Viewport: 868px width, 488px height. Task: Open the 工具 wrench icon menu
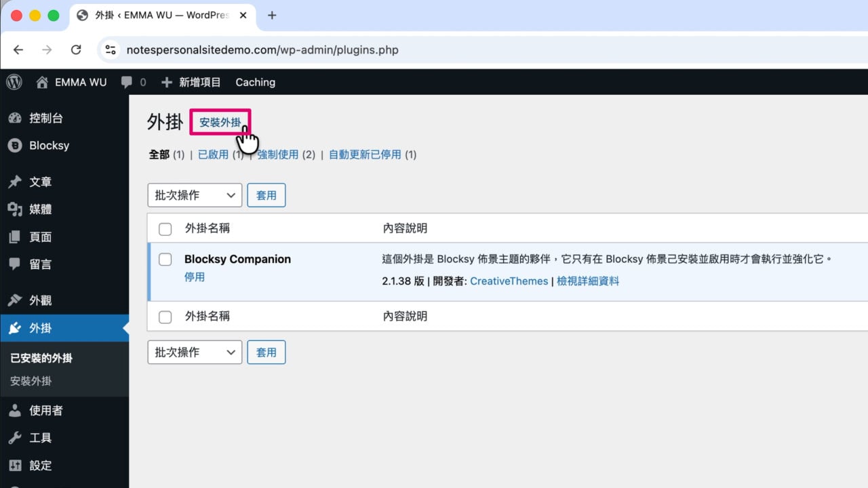15,438
